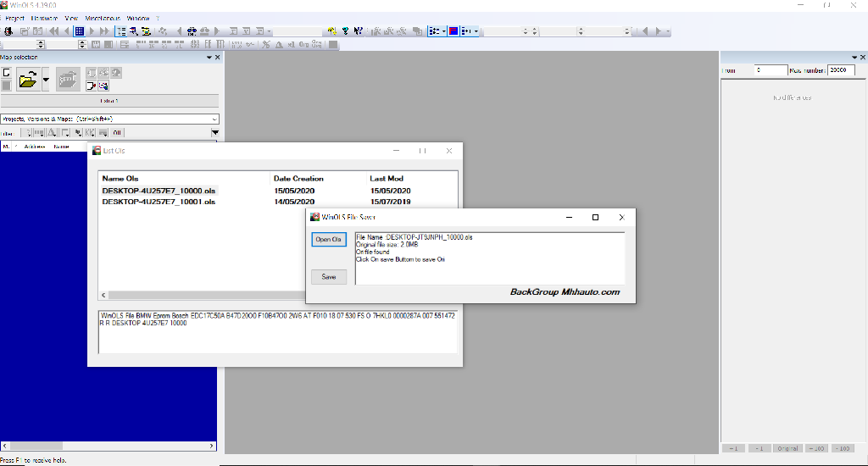Screen dimensions: 868x466
Task: Click the red and blue flag color icon
Action: click(453, 31)
